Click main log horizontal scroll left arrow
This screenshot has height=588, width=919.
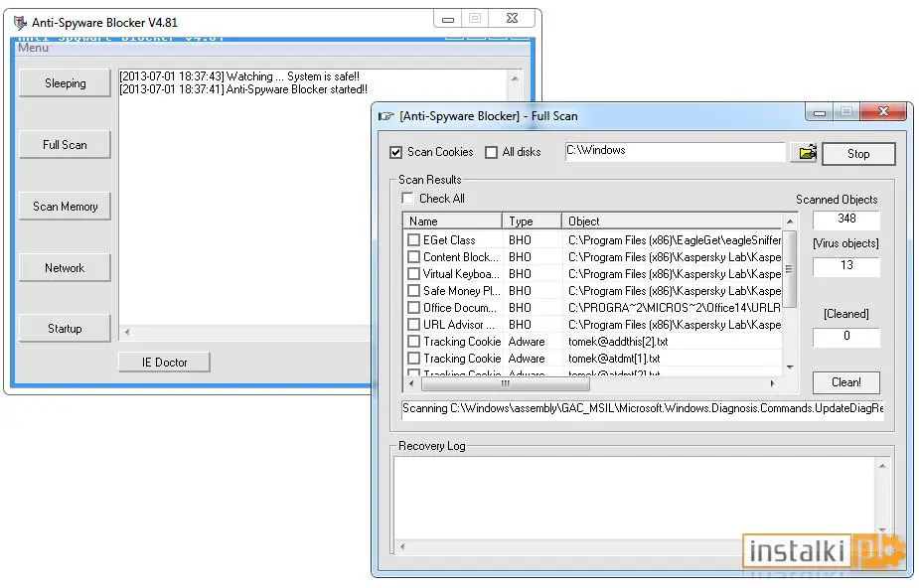point(127,332)
